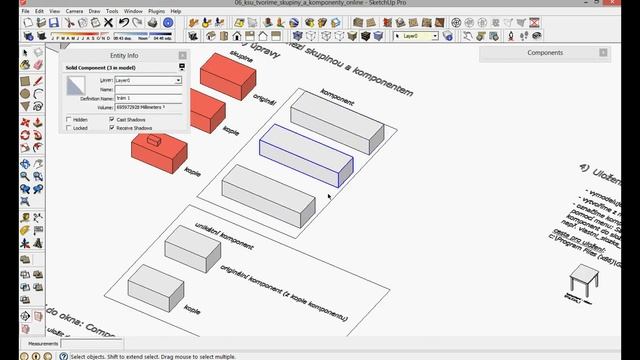Click the Print icon
The width and height of the screenshot is (640, 360).
click(x=152, y=23)
